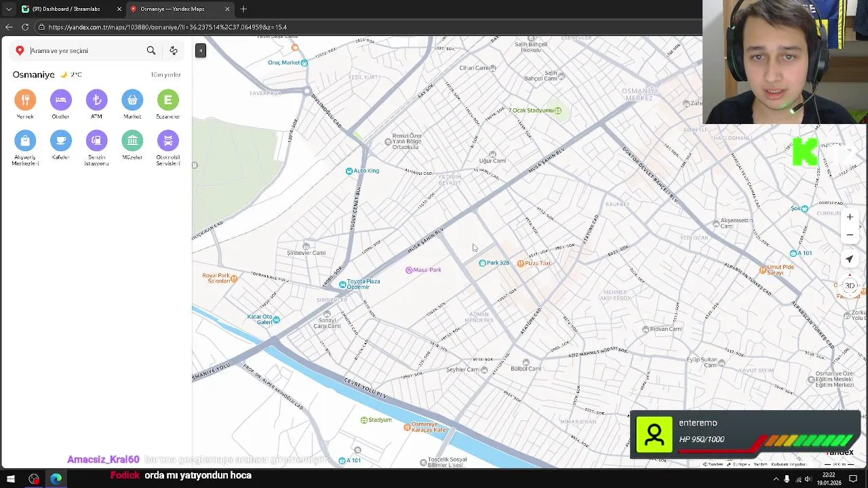Click the Osmaniye Karaçay Kafe marker

click(x=407, y=427)
